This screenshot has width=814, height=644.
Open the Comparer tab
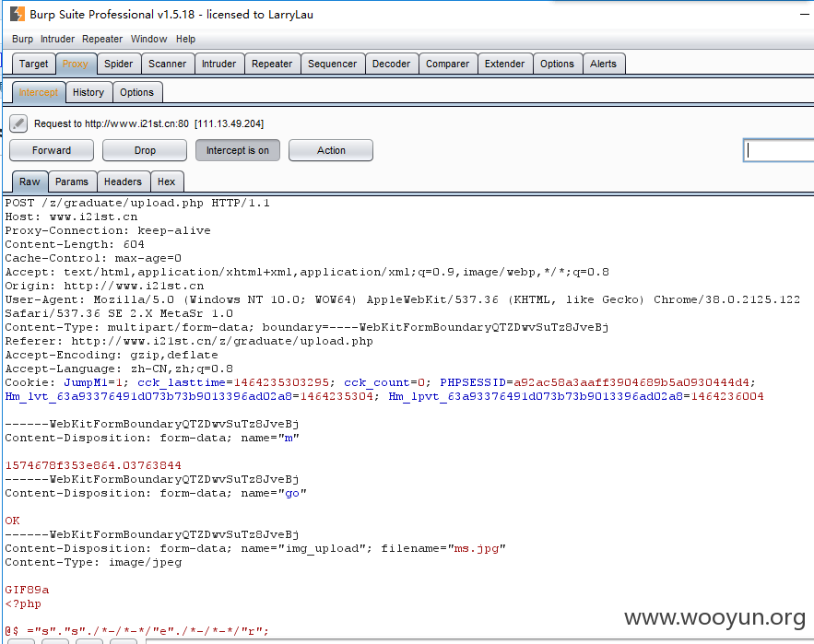pyautogui.click(x=447, y=64)
